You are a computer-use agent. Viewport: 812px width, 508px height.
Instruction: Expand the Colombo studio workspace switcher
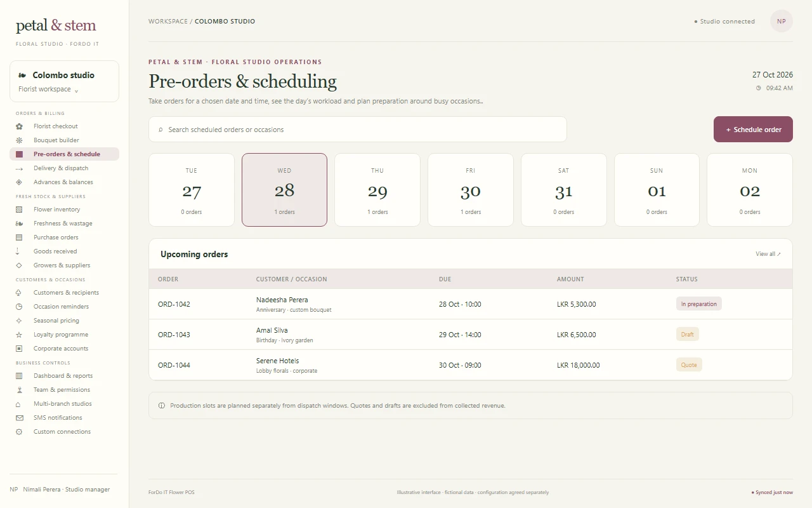pos(64,81)
